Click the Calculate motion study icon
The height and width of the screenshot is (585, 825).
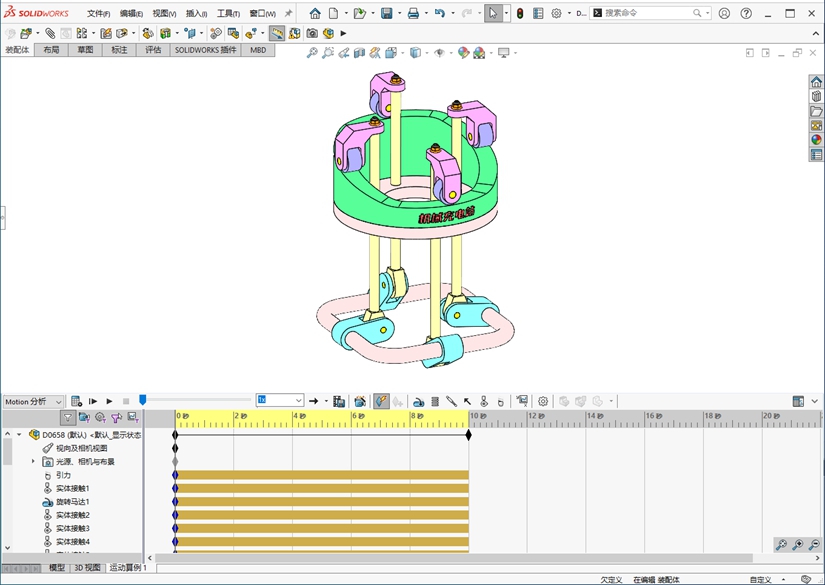click(x=76, y=401)
